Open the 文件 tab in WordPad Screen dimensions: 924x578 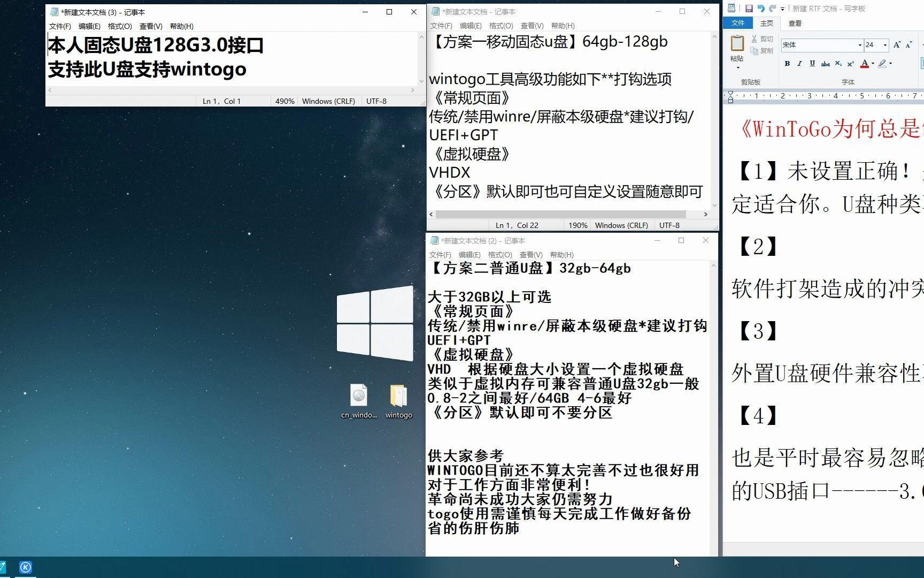pyautogui.click(x=738, y=23)
